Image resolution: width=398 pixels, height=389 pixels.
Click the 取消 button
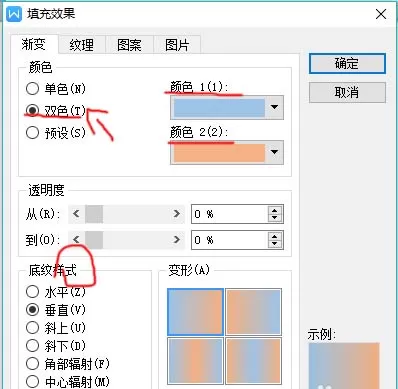click(347, 92)
